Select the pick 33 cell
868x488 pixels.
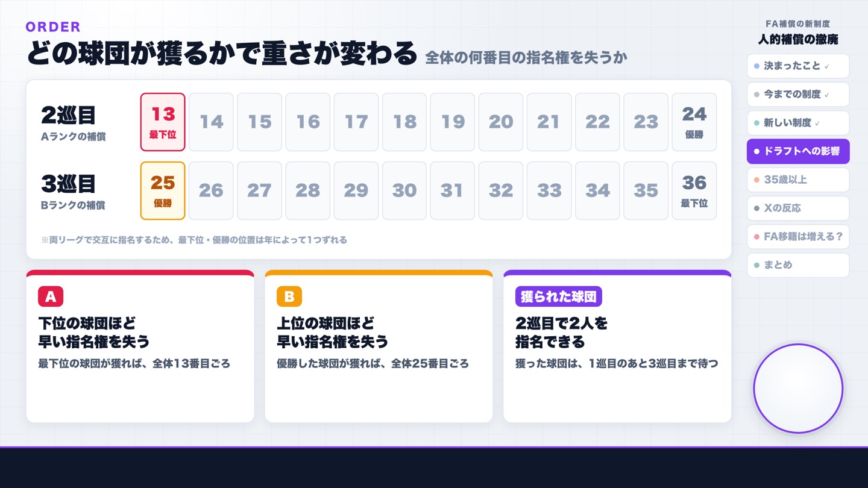click(549, 190)
